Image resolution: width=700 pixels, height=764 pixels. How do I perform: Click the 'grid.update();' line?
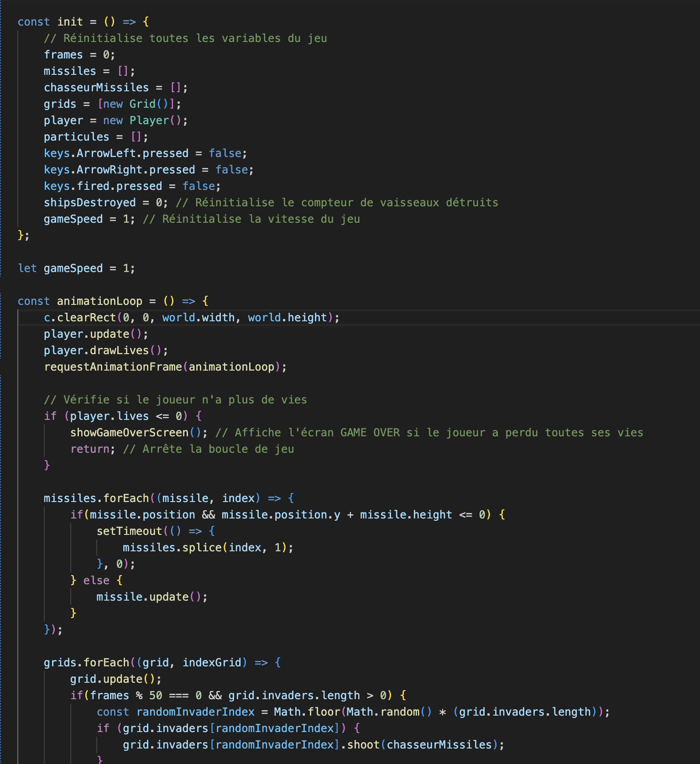tap(116, 679)
